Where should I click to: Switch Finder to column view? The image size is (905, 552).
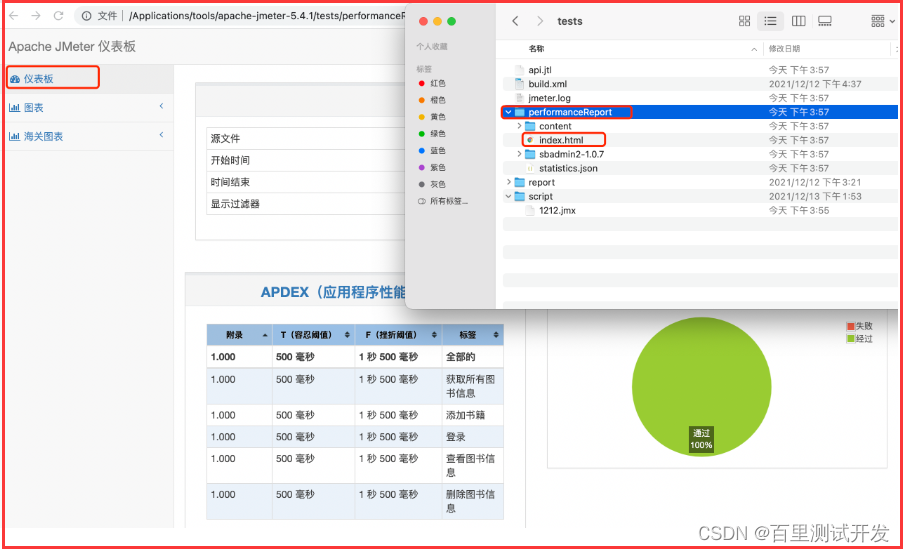799,21
